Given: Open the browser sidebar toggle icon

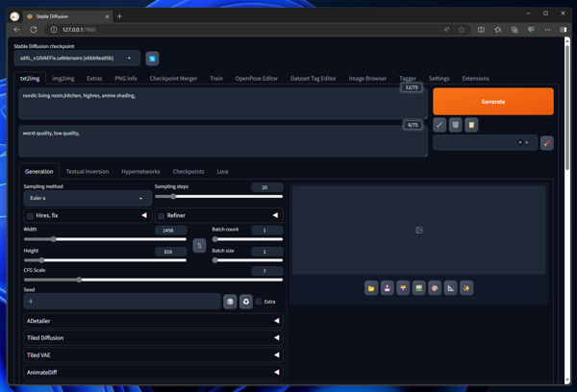Looking at the screenshot, I should tap(563, 30).
